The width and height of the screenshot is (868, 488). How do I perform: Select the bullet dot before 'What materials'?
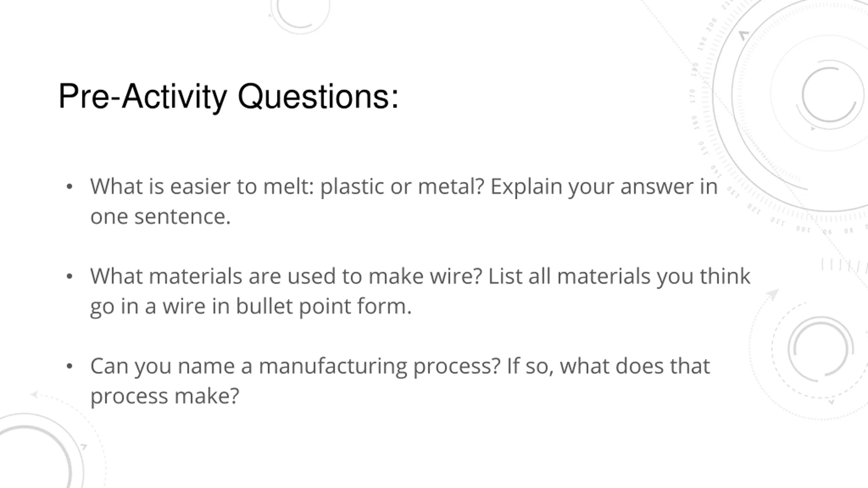pyautogui.click(x=70, y=277)
